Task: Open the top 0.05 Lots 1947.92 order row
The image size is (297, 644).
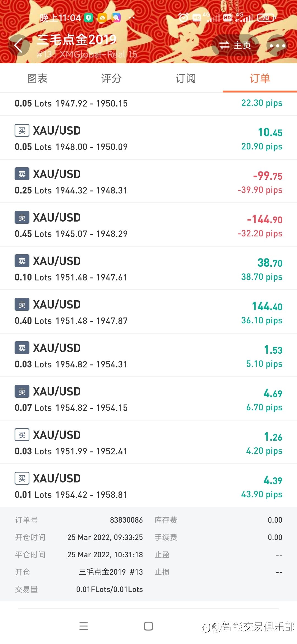Action: click(148, 104)
